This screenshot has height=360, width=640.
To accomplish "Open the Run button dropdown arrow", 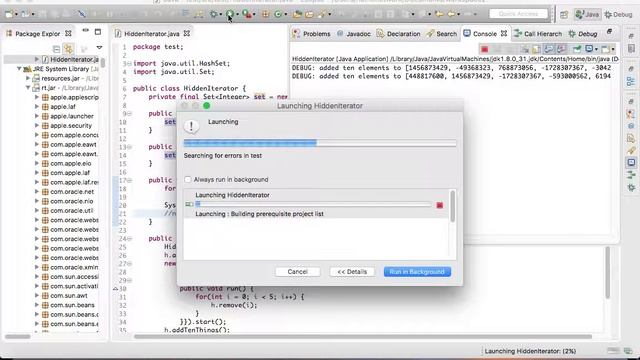I will click(237, 15).
